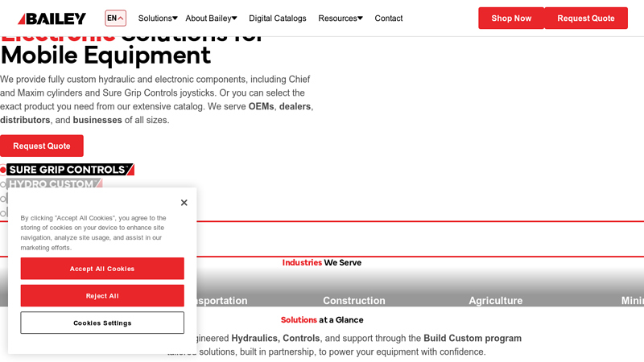The width and height of the screenshot is (644, 362).
Task: Reject all cookies
Action: pos(102,296)
